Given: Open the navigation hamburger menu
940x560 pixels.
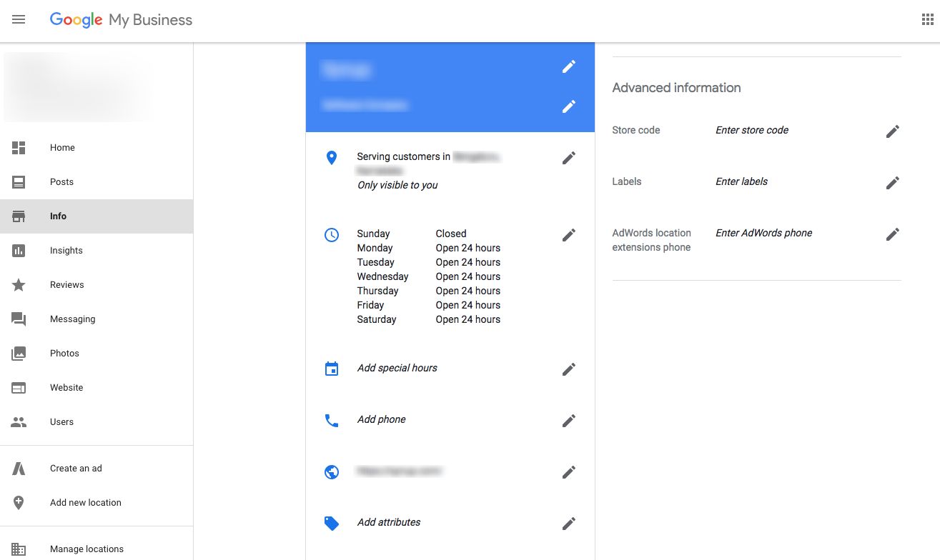Looking at the screenshot, I should click(x=19, y=19).
